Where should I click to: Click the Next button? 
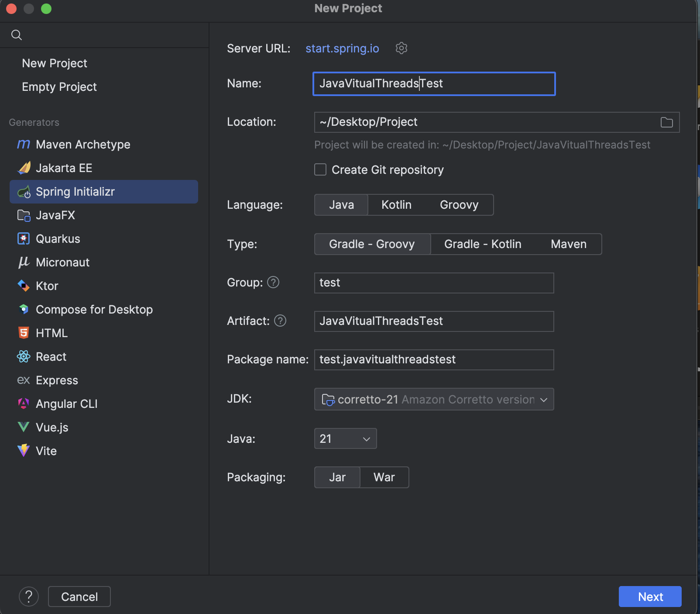650,597
